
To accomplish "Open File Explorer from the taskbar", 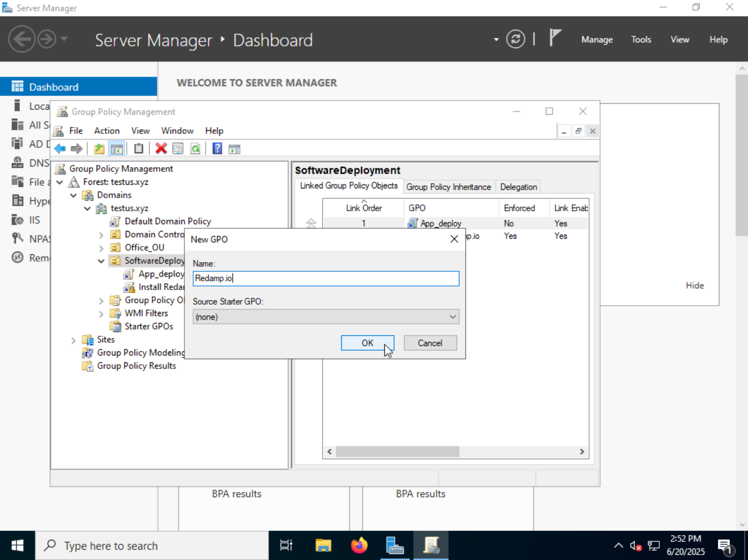I will point(323,545).
